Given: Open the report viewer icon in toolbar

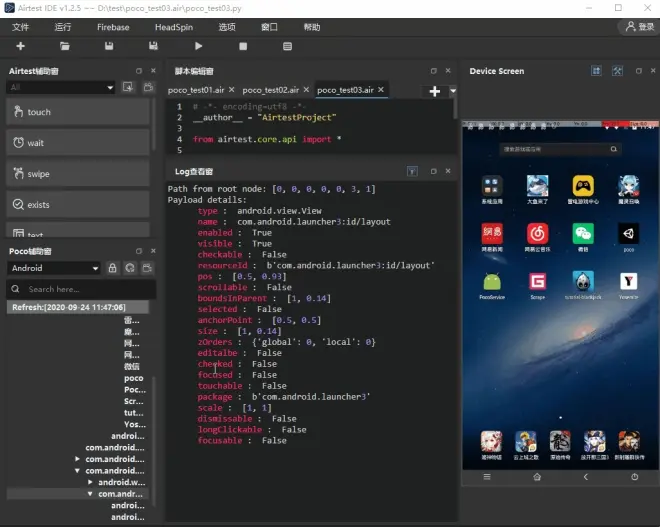Looking at the screenshot, I should [287, 46].
